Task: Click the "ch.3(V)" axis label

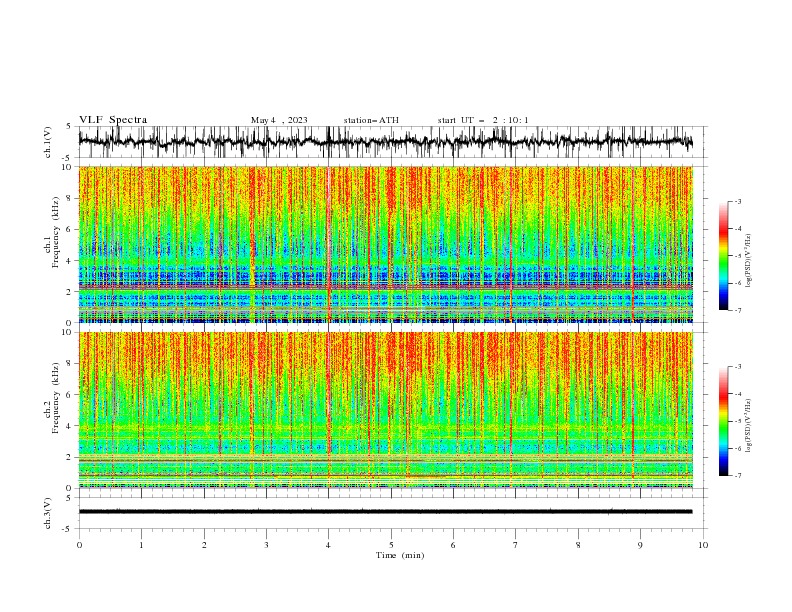Action: [x=48, y=513]
